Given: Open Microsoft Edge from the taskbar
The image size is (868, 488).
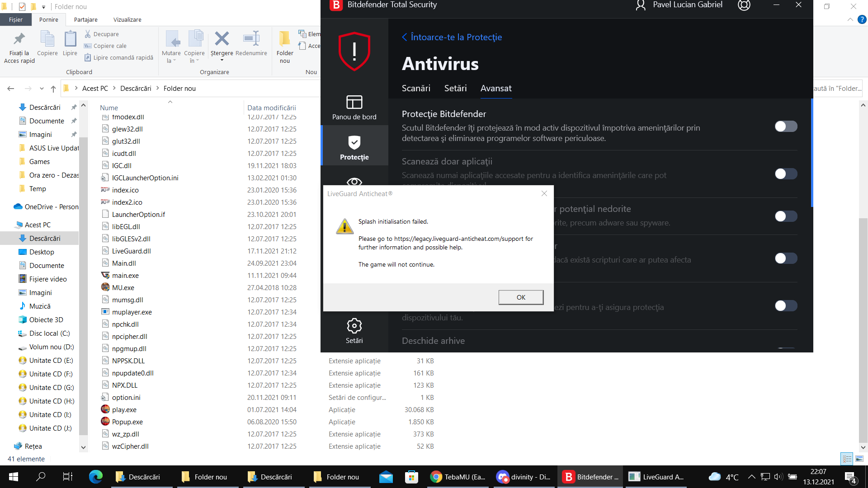Looking at the screenshot, I should (95, 477).
